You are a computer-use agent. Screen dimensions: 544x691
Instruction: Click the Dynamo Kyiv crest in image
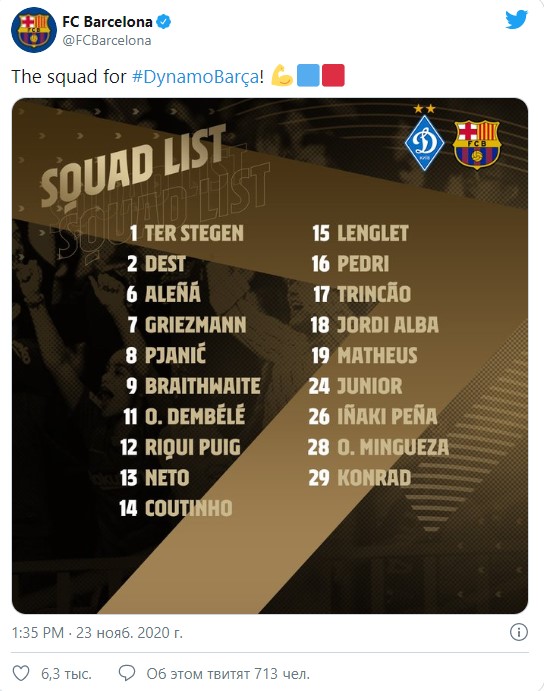[x=424, y=138]
